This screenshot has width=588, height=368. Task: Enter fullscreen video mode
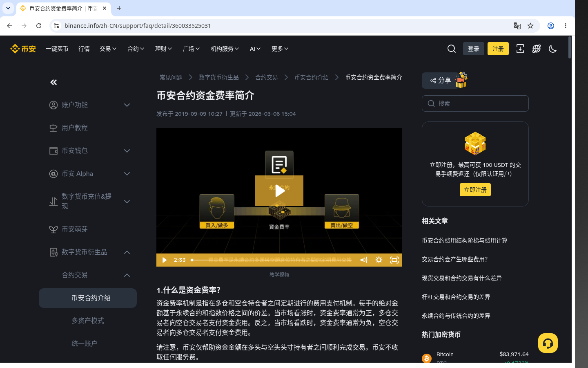click(x=394, y=260)
